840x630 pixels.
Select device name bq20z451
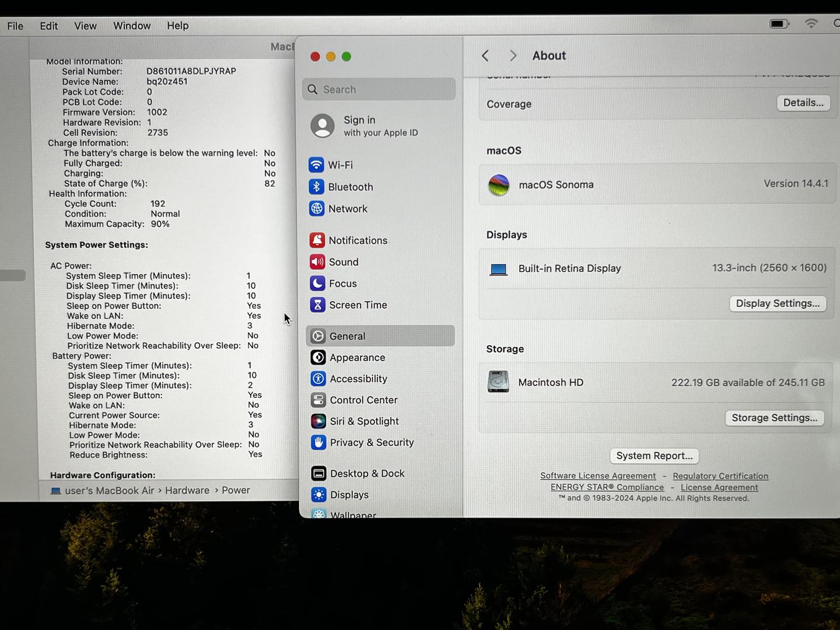pos(167,82)
